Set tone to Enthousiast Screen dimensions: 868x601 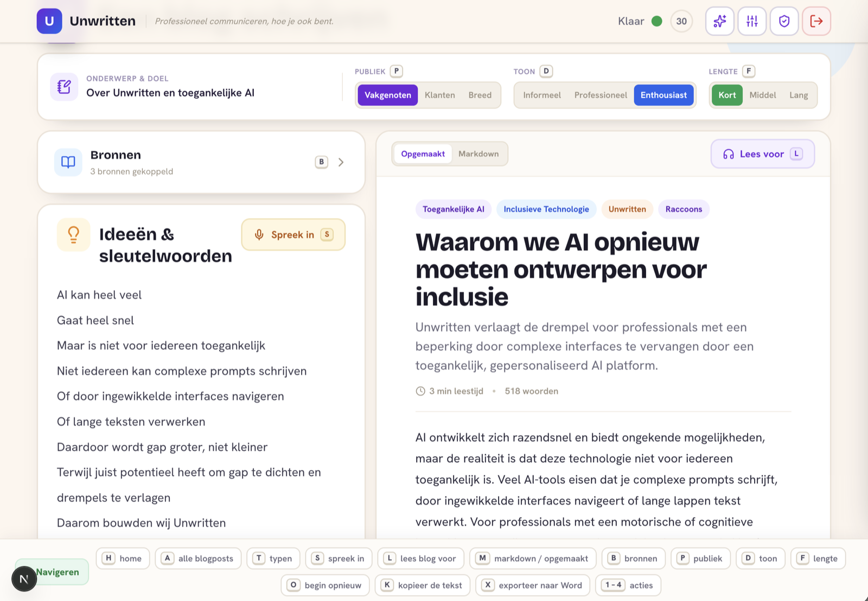coord(663,95)
